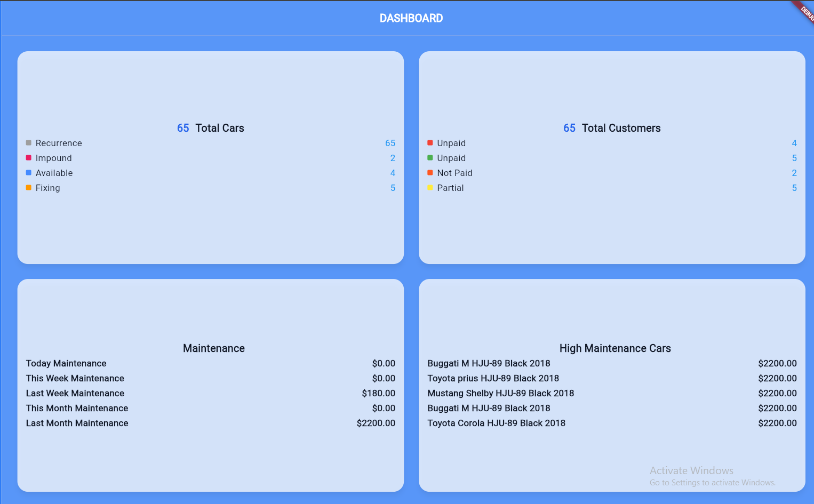Click the pink Impound legend square
This screenshot has height=504, width=814.
29,158
